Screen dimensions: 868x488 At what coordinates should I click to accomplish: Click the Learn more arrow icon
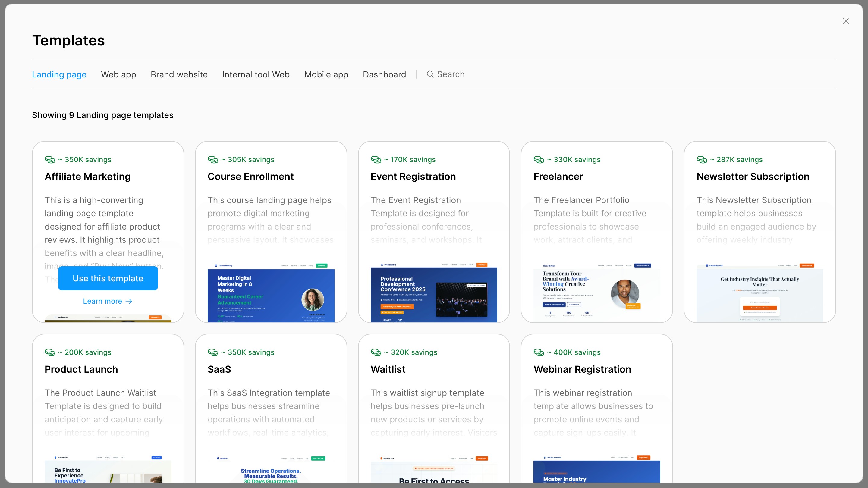click(x=129, y=301)
